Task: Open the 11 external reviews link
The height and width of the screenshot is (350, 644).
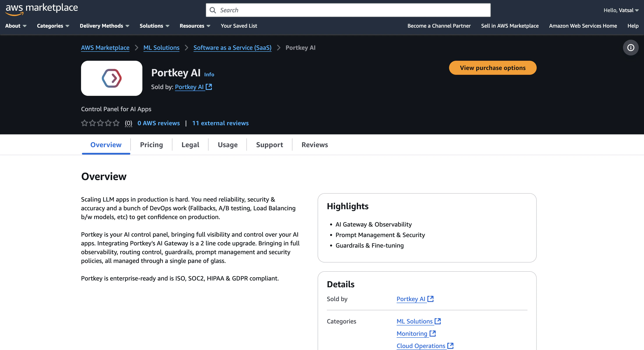Action: pos(220,123)
